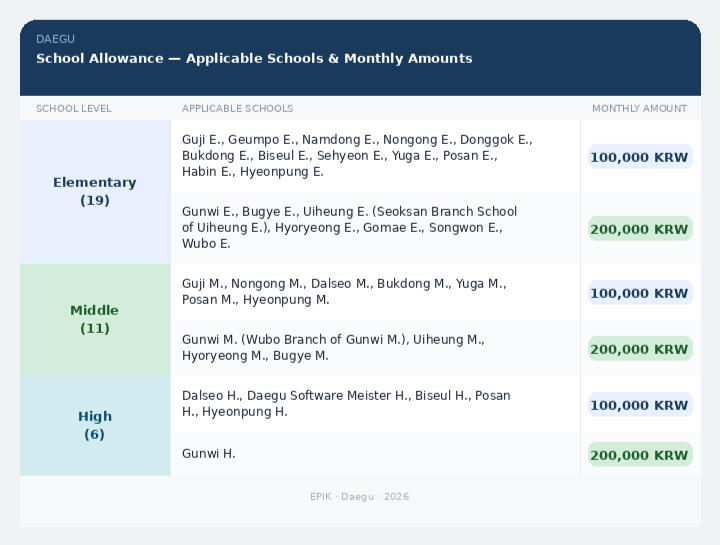The image size is (720, 545).
Task: Select the Middle (11) level cell
Action: (x=95, y=319)
